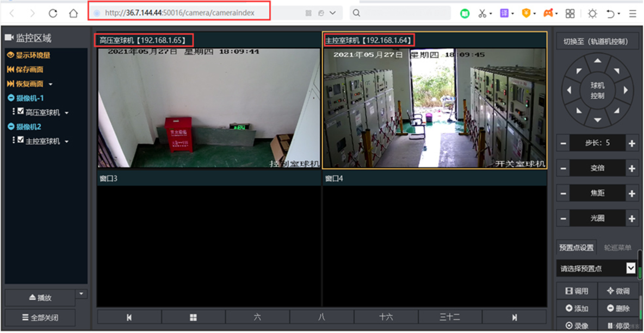
Task: Move dome camera diagonally down-right
Action: point(616,110)
